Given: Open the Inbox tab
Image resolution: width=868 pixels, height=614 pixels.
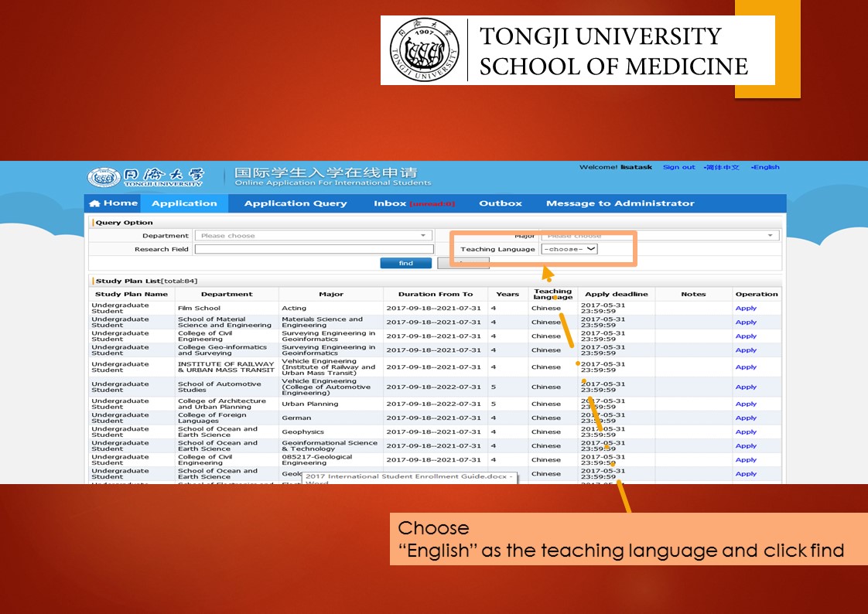Looking at the screenshot, I should (x=414, y=203).
